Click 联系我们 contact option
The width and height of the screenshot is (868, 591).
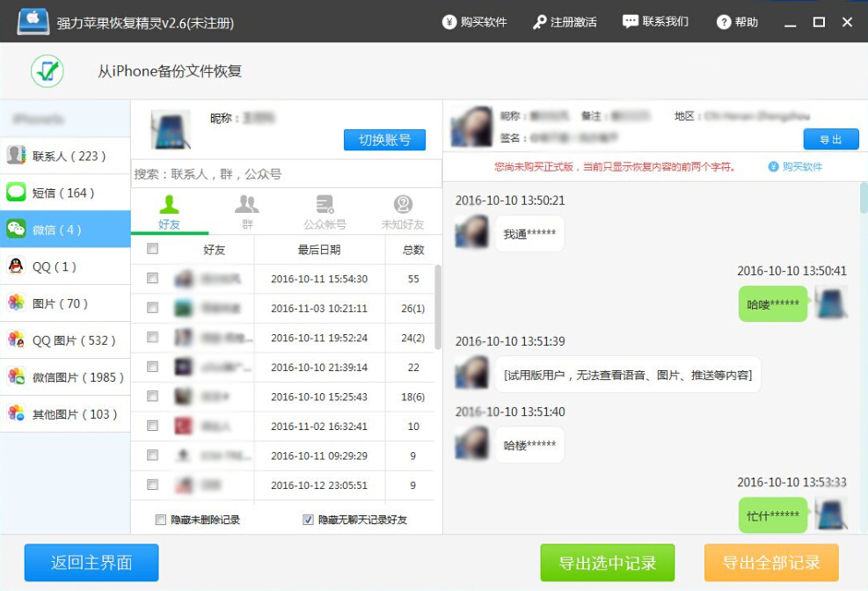coord(655,22)
